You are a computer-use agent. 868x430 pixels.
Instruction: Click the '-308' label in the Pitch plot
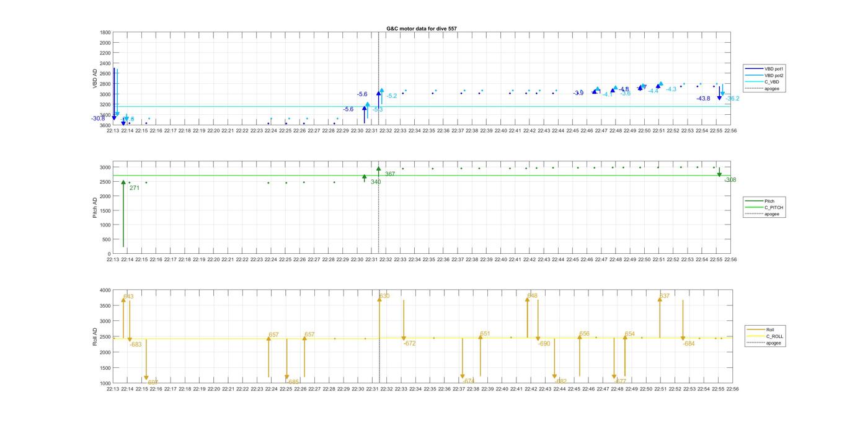tap(730, 180)
